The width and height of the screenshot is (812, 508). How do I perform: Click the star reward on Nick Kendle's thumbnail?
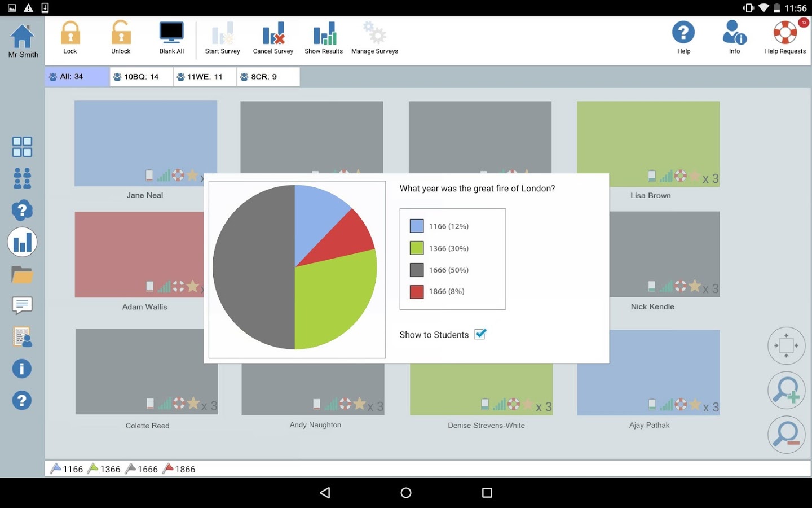coord(695,286)
